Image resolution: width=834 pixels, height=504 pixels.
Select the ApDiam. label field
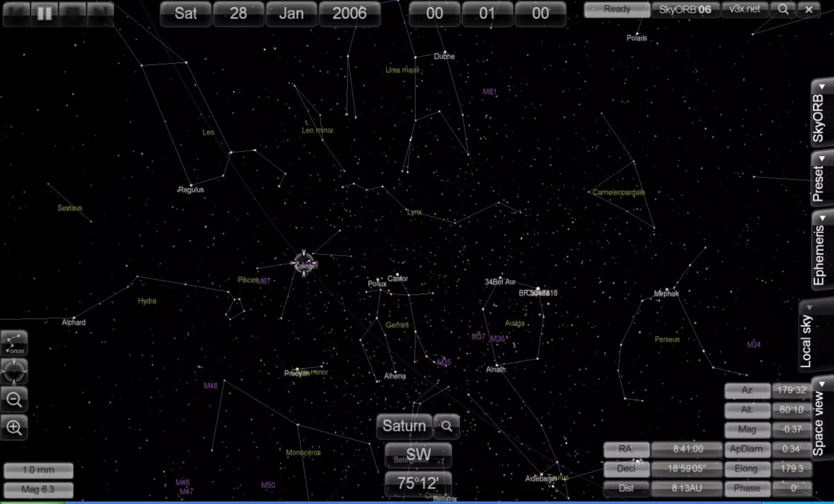click(747, 450)
